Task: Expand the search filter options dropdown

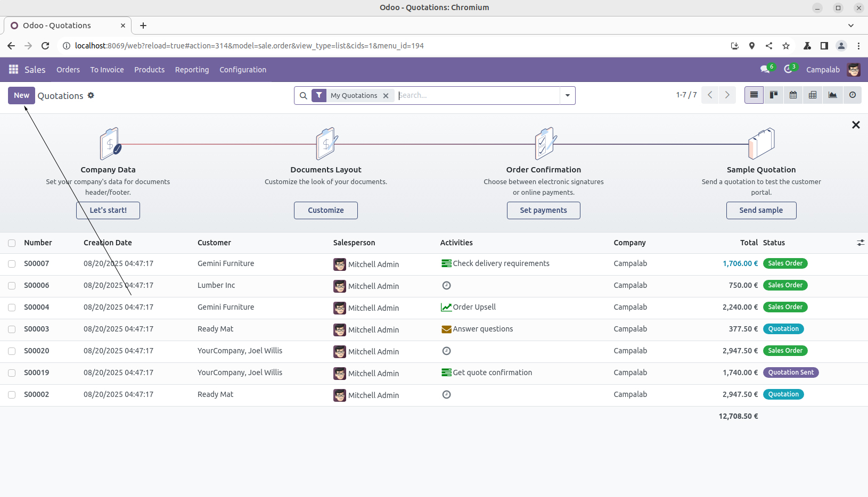Action: tap(567, 96)
